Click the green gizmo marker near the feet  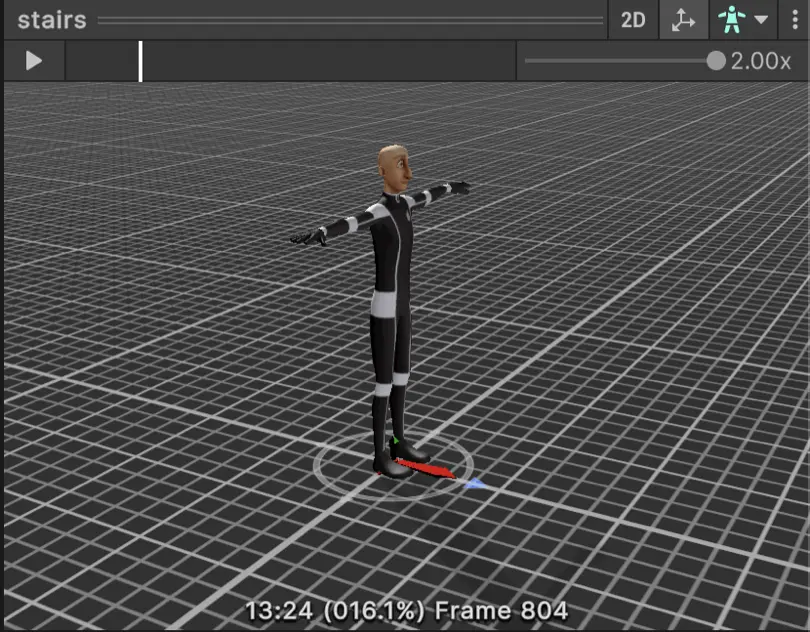[x=396, y=442]
